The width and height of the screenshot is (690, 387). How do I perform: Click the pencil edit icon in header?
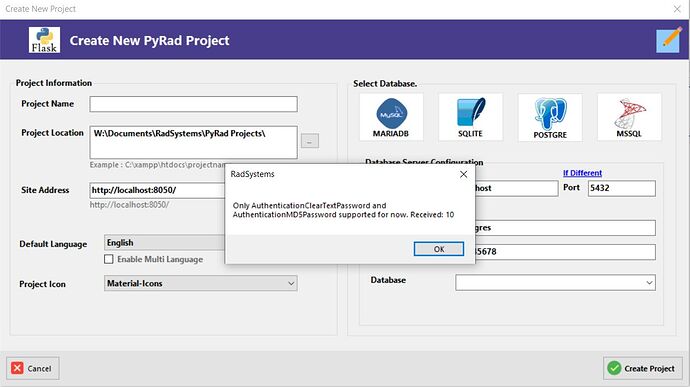[669, 40]
